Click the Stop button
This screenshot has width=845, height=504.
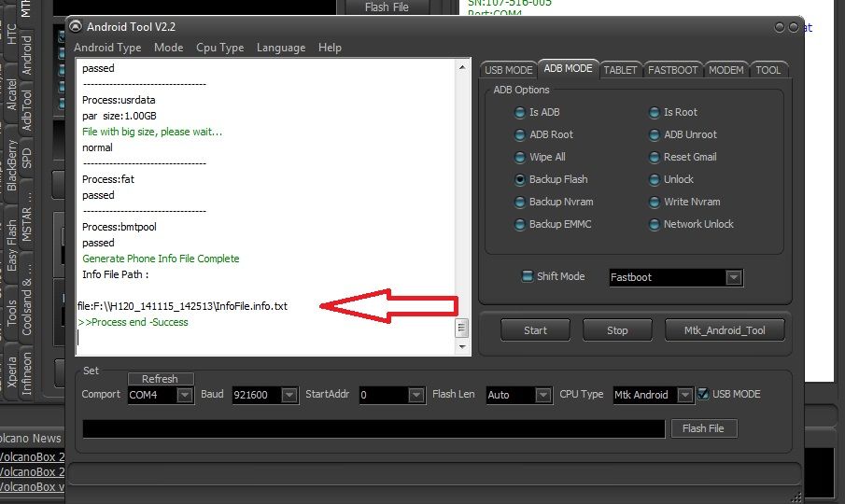617,330
